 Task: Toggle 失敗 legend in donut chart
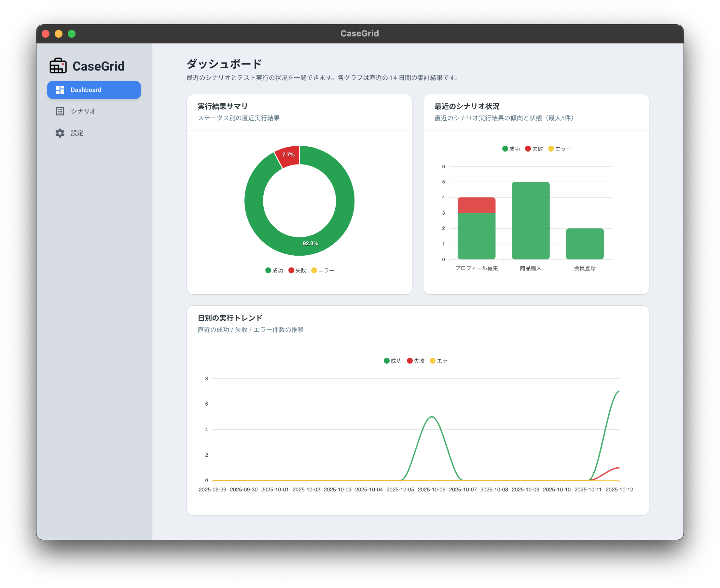coord(297,270)
